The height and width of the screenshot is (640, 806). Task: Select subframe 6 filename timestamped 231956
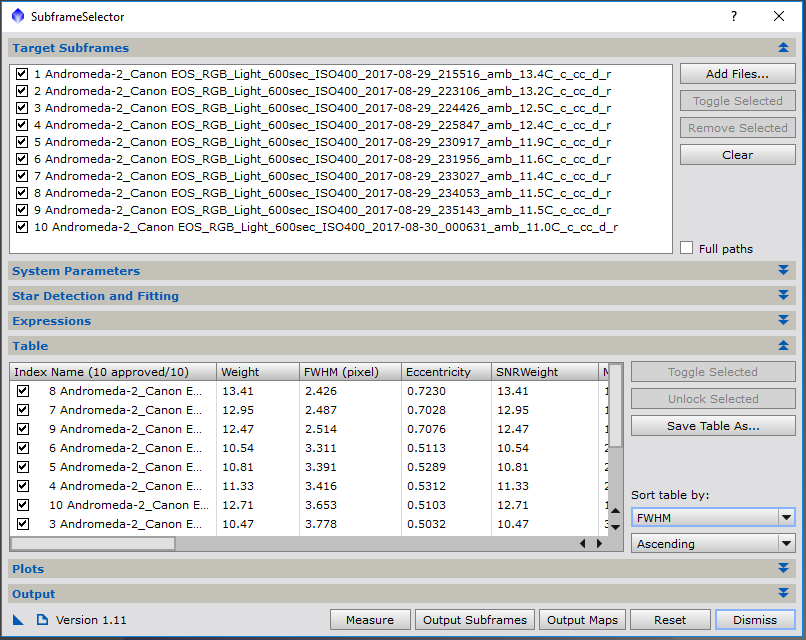point(322,159)
